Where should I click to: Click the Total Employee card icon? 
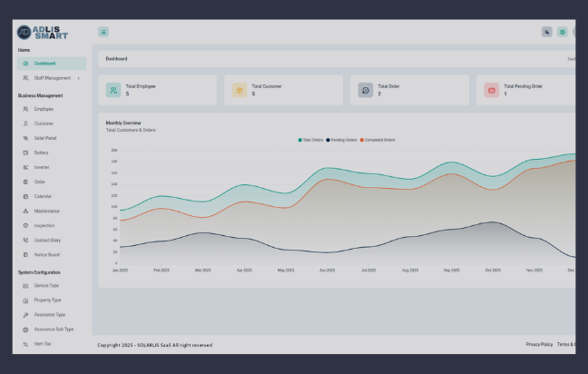coord(113,90)
